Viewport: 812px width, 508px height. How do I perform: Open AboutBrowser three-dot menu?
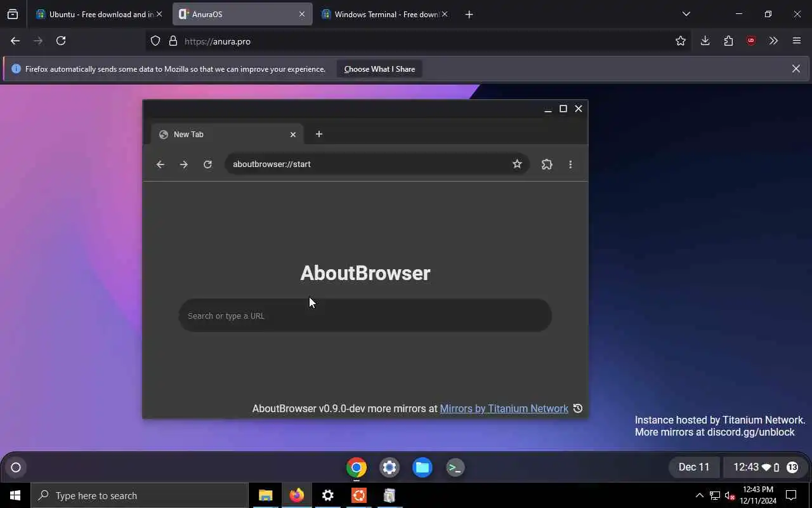click(x=570, y=164)
